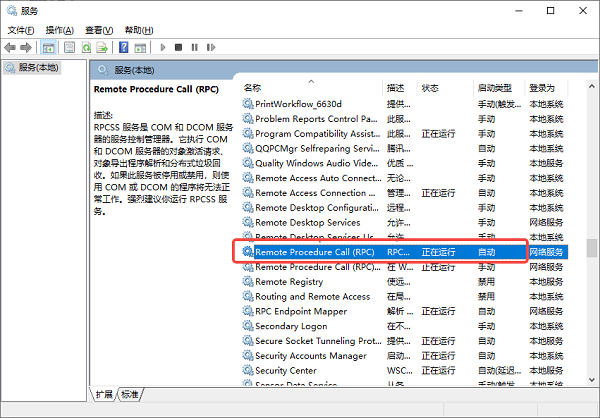The height and width of the screenshot is (418, 600).
Task: Sort by the 启动类型 column header
Action: (499, 88)
